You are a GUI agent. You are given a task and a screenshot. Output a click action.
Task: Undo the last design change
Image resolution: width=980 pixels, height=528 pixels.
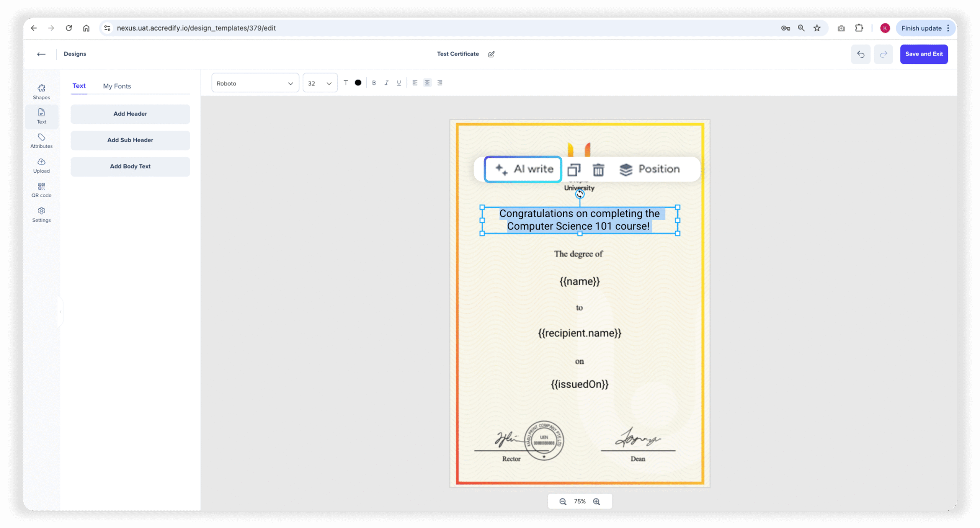tap(861, 54)
